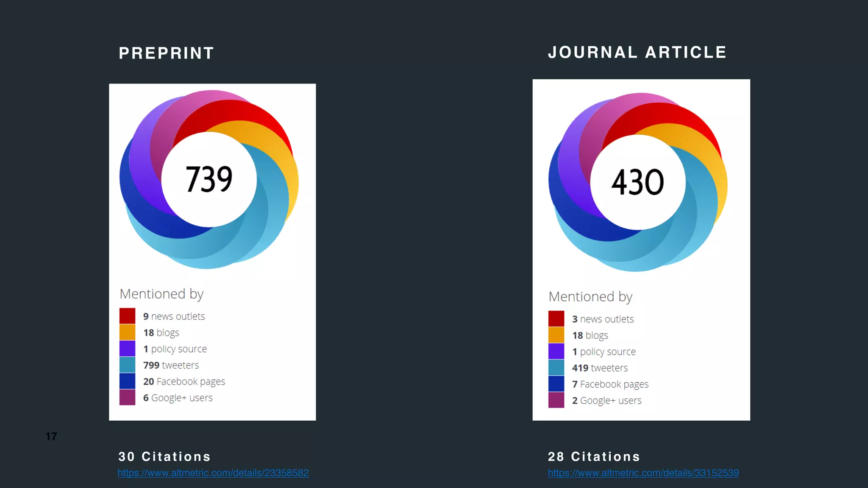Select the text '3 news outlets'
Screen dimensions: 868x488
click(603, 319)
